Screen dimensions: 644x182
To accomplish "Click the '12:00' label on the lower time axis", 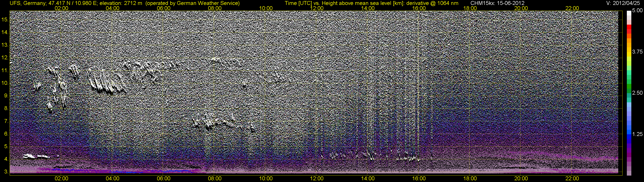I will click(317, 179).
